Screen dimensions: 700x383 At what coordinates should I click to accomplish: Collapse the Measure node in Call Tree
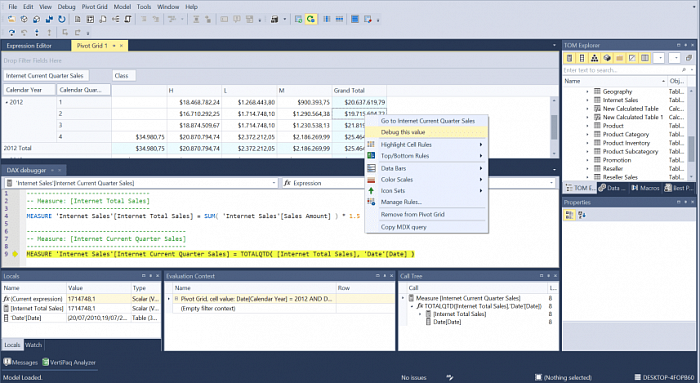click(x=403, y=298)
